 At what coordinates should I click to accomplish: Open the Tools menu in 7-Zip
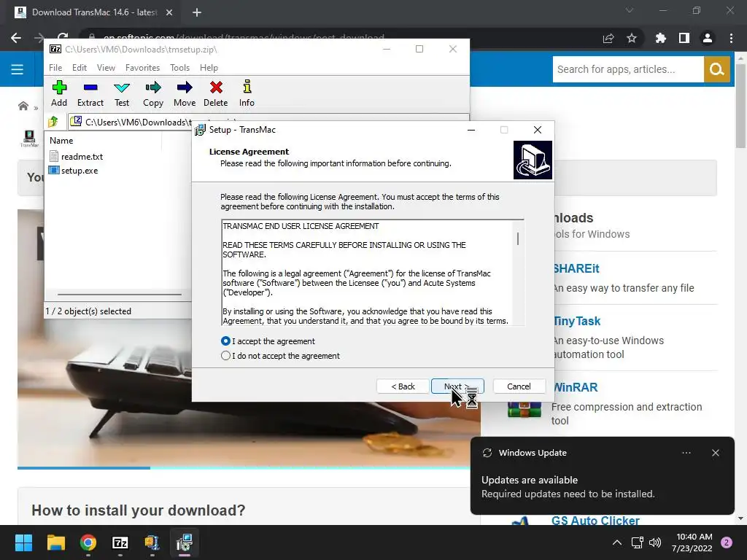point(179,68)
